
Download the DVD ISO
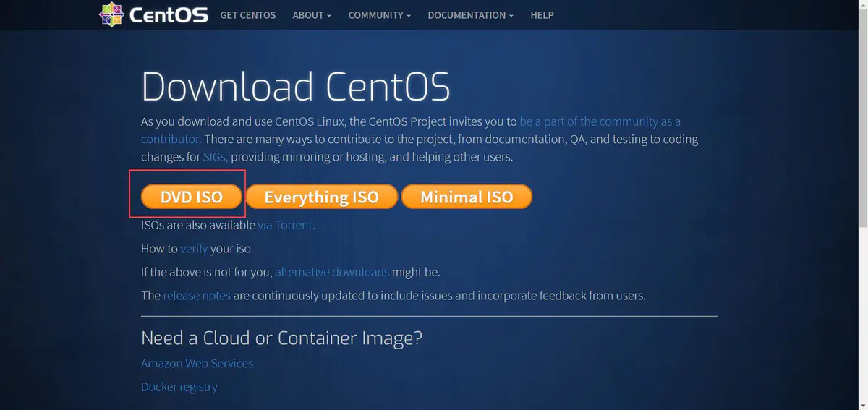point(192,197)
